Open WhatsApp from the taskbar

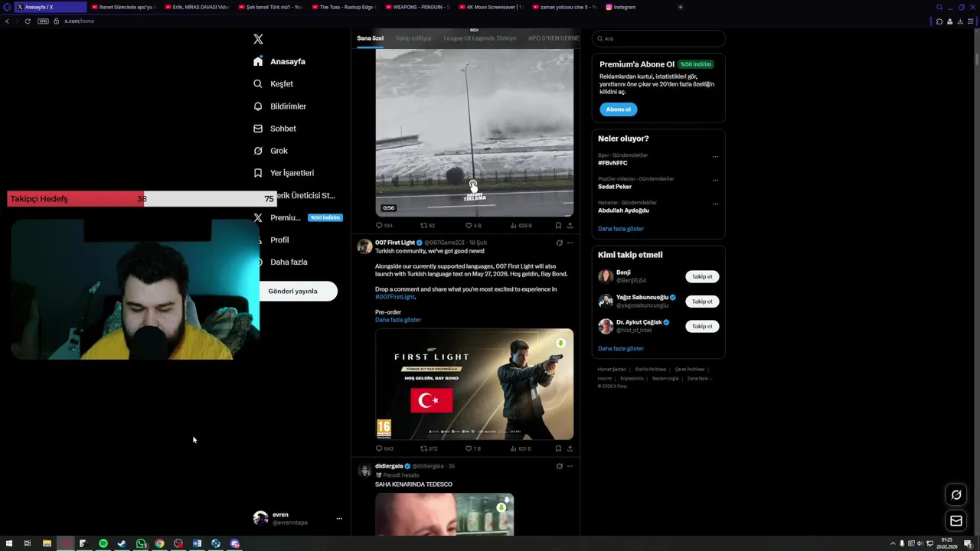click(141, 543)
